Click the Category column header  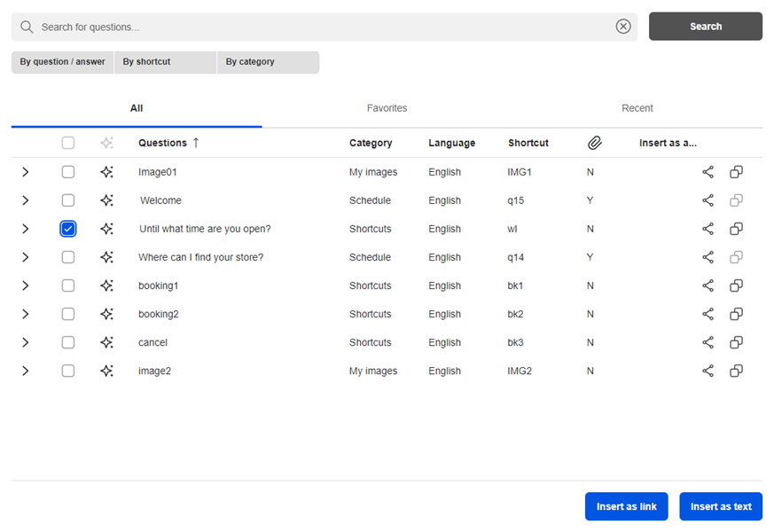pyautogui.click(x=371, y=143)
